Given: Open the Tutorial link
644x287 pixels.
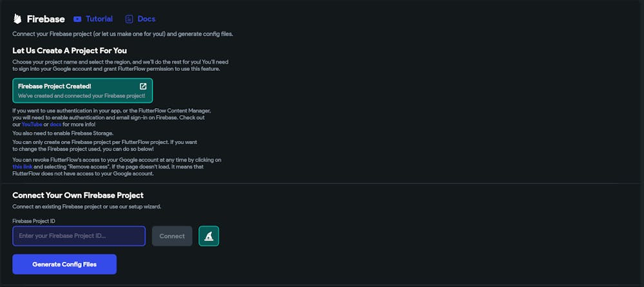Looking at the screenshot, I should click(99, 19).
